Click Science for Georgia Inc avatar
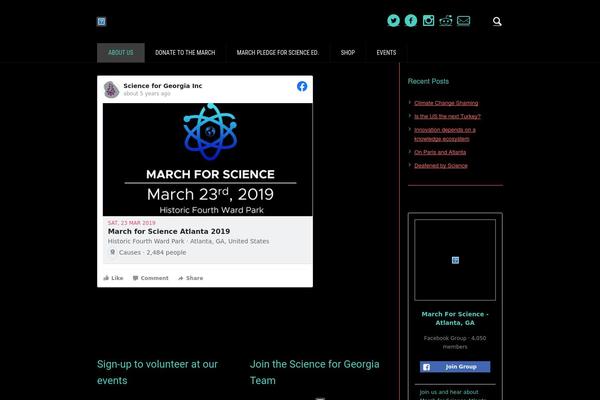The width and height of the screenshot is (600, 400). coord(111,90)
